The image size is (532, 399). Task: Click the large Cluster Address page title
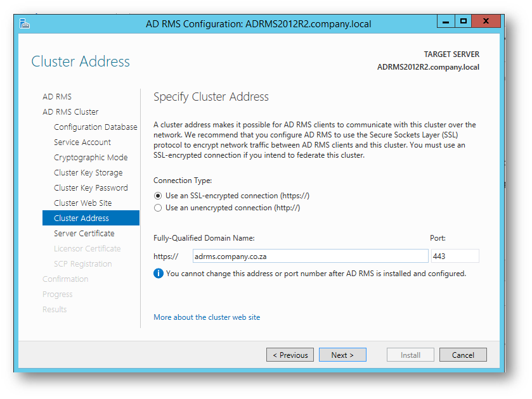[x=81, y=61]
